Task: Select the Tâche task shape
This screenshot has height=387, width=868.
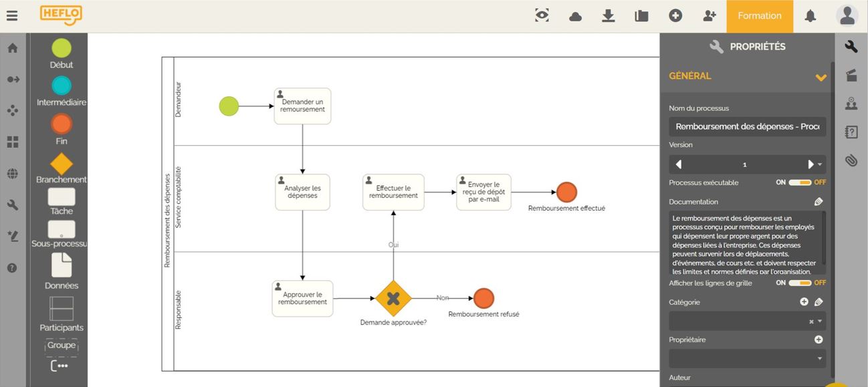Action: pyautogui.click(x=62, y=197)
